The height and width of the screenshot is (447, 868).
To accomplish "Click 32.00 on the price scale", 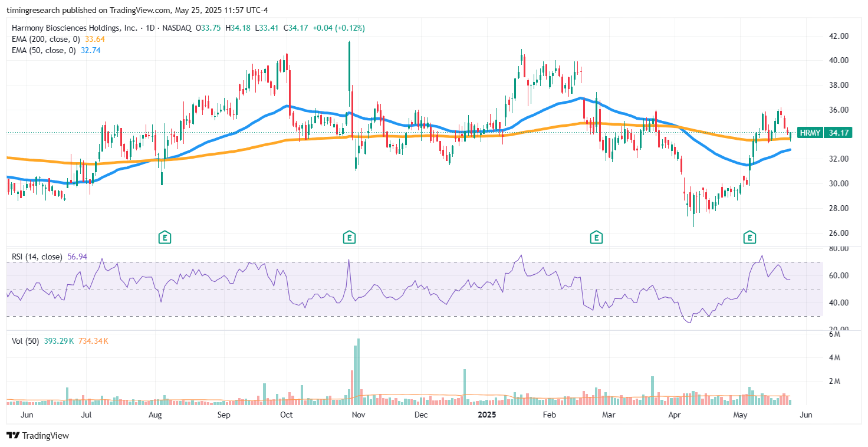I will [839, 159].
